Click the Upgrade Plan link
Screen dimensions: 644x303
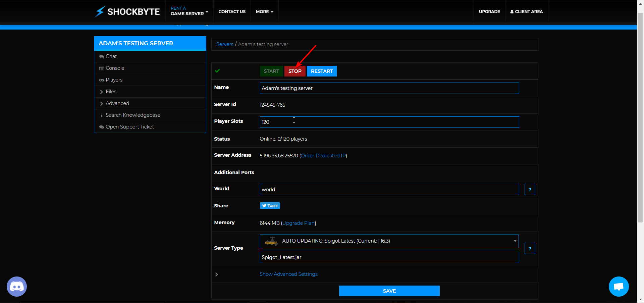pos(299,223)
